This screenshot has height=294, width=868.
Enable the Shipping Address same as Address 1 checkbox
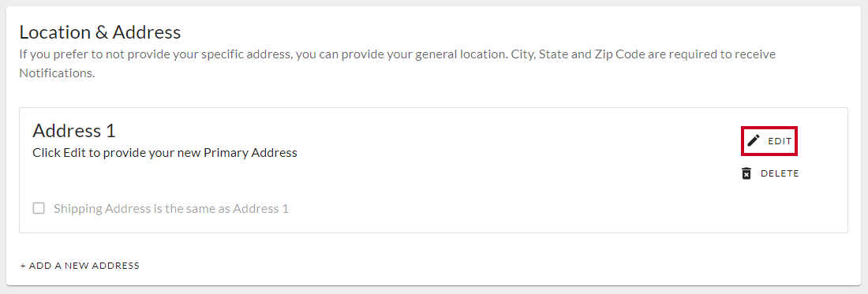39,208
